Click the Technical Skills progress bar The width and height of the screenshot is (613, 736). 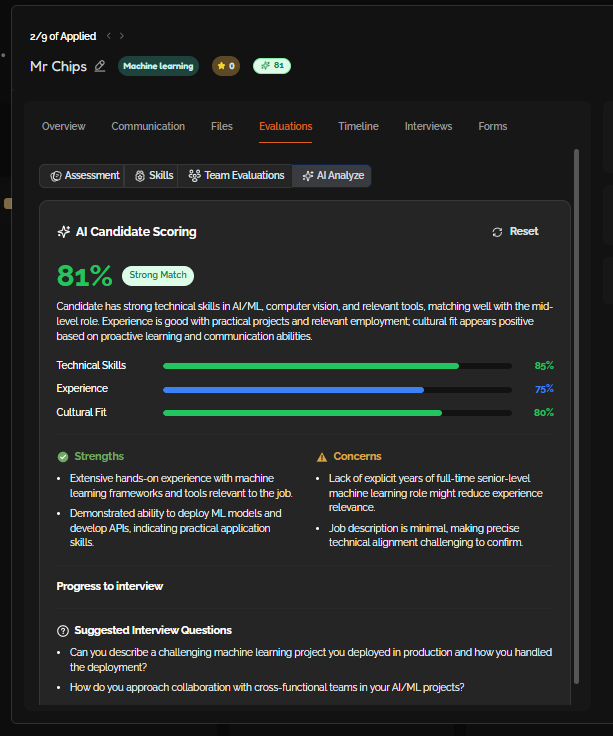(337, 366)
